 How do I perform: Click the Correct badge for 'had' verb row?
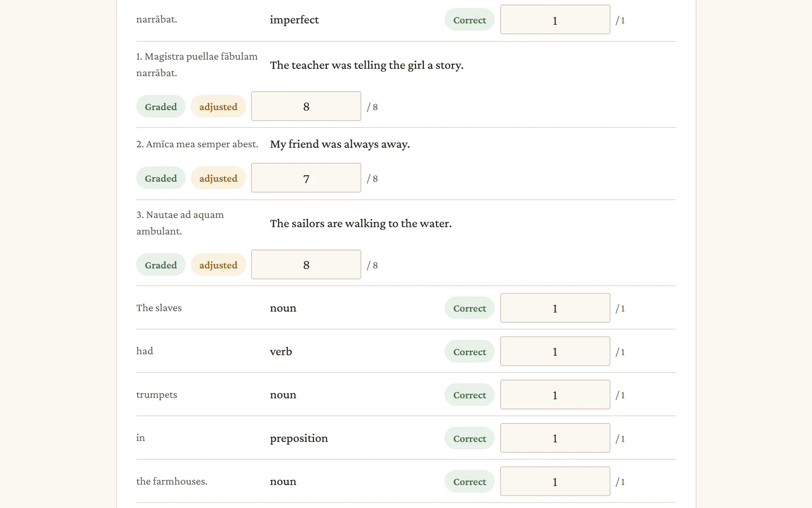(469, 352)
